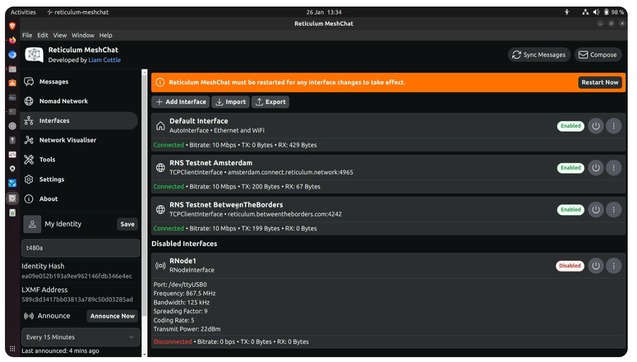
Task: Open the Every 15 Minutes announce dropdown
Action: (80, 337)
